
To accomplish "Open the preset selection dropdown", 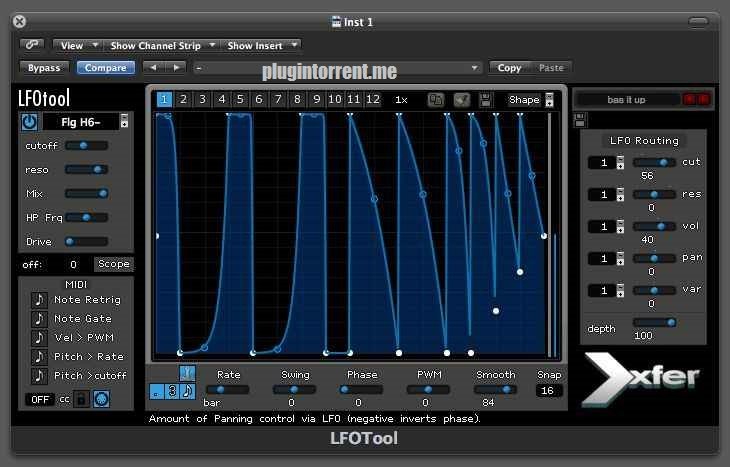I will pos(337,69).
